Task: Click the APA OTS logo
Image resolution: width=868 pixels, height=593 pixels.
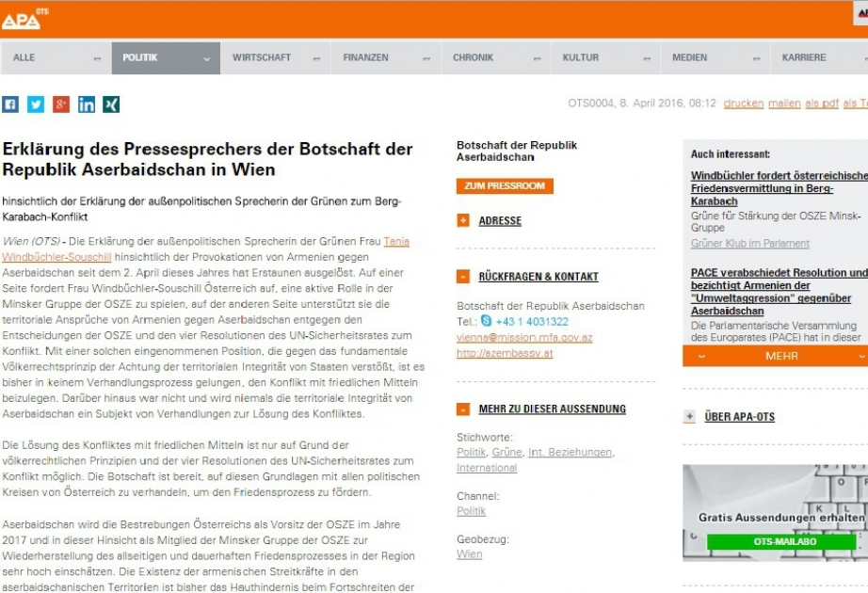Action: pyautogui.click(x=24, y=19)
